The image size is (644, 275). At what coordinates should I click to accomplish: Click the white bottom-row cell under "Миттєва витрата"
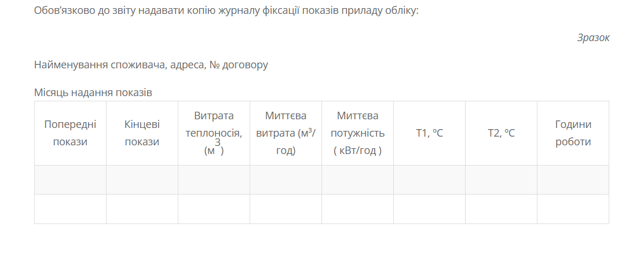click(x=286, y=209)
